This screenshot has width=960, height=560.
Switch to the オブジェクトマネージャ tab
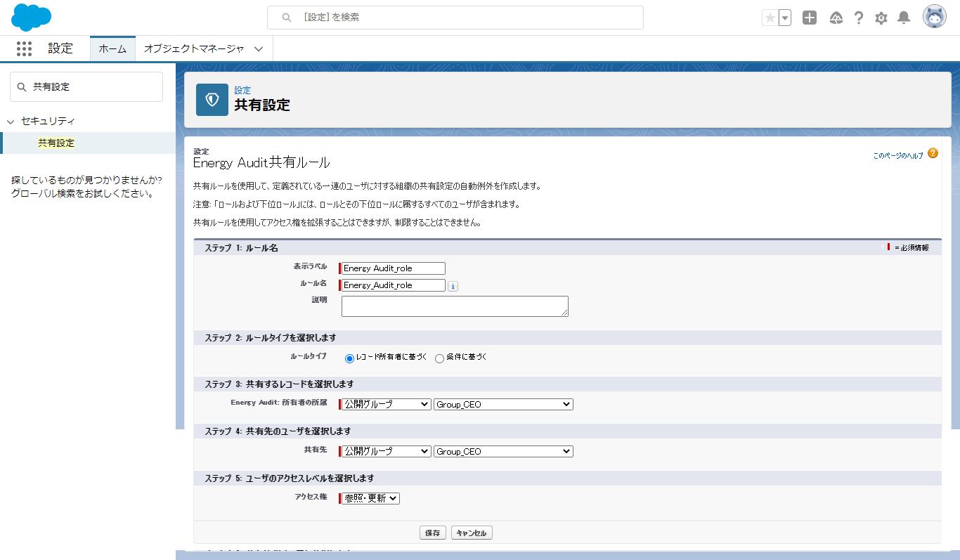pos(194,48)
